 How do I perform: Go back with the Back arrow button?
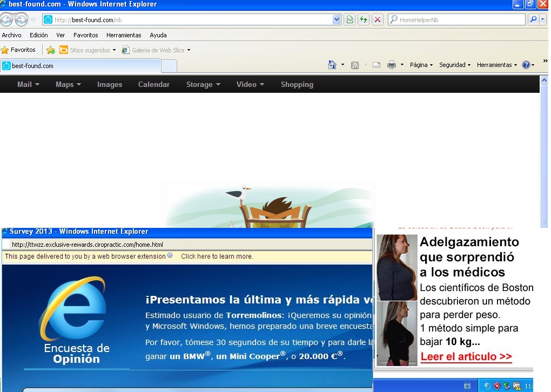point(6,19)
